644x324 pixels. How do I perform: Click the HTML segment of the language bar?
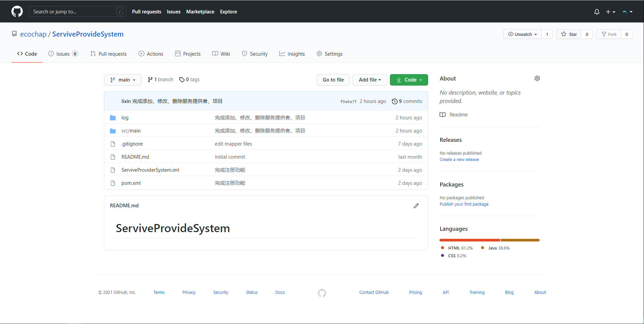470,240
